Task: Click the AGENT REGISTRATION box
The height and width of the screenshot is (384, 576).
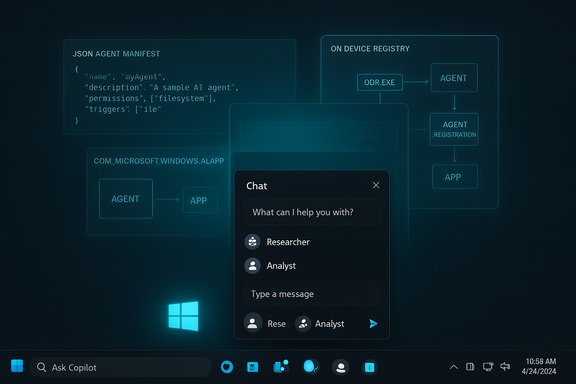Action: (x=454, y=129)
